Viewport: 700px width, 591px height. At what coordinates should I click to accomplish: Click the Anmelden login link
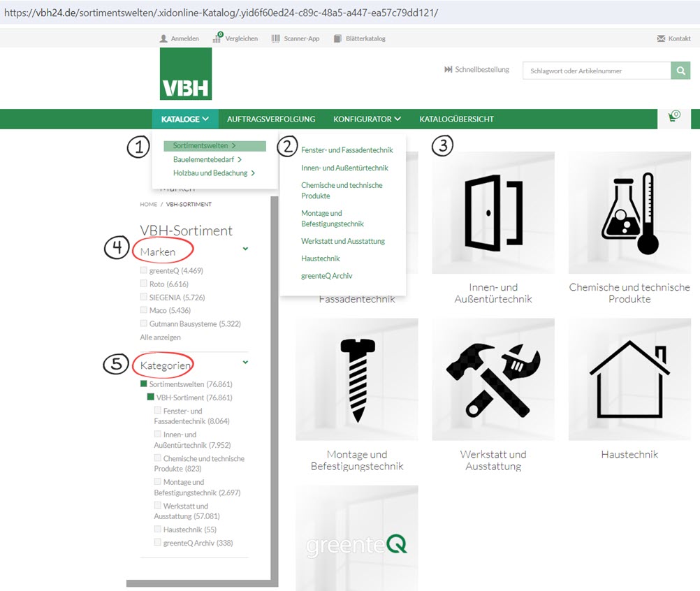click(x=185, y=39)
